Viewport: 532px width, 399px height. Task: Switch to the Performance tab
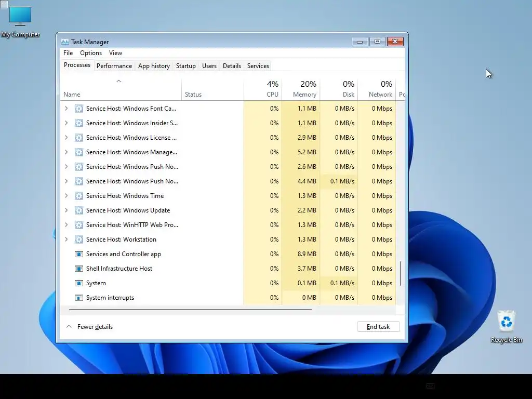[x=114, y=66]
